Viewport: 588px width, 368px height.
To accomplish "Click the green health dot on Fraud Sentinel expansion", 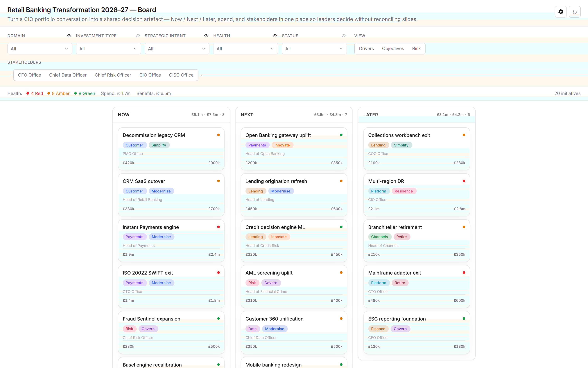I will coord(218,319).
